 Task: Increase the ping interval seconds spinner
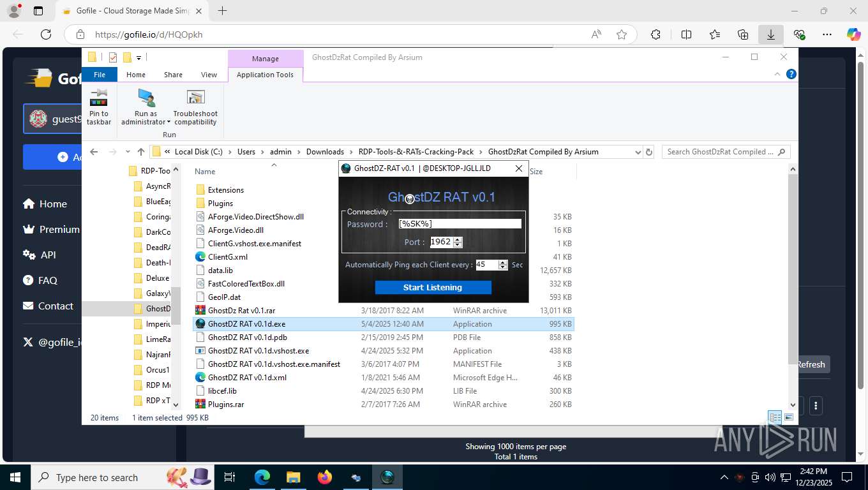tap(503, 262)
